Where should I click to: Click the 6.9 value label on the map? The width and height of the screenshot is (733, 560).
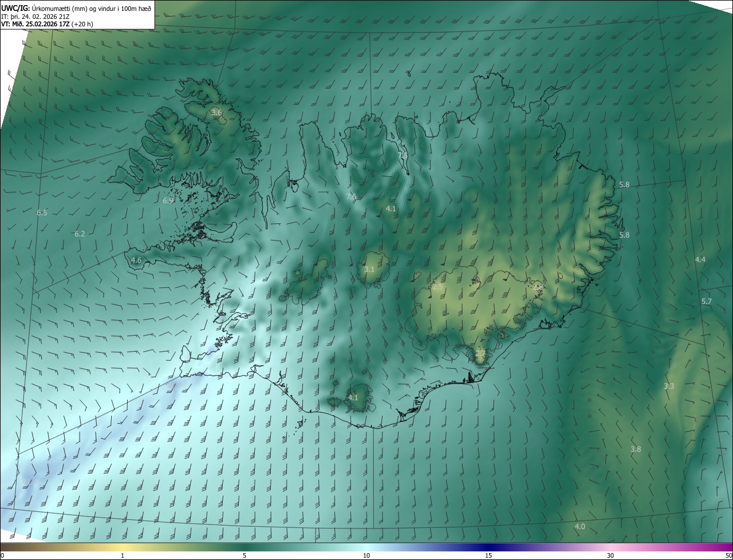pyautogui.click(x=168, y=201)
